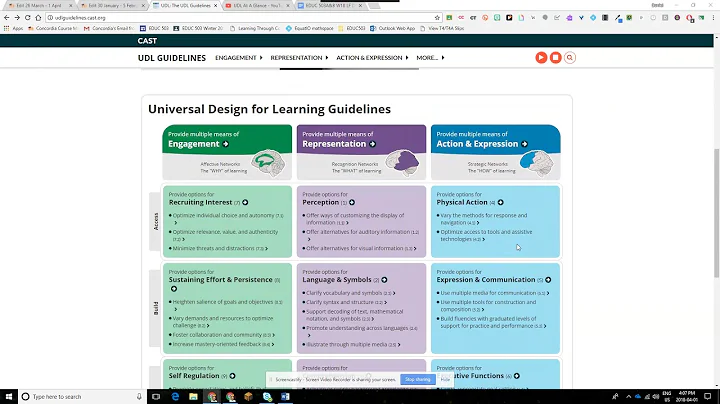Screen dimensions: 720x404
Task: Click the arrow icon beside Self Regulation
Action: click(x=232, y=376)
